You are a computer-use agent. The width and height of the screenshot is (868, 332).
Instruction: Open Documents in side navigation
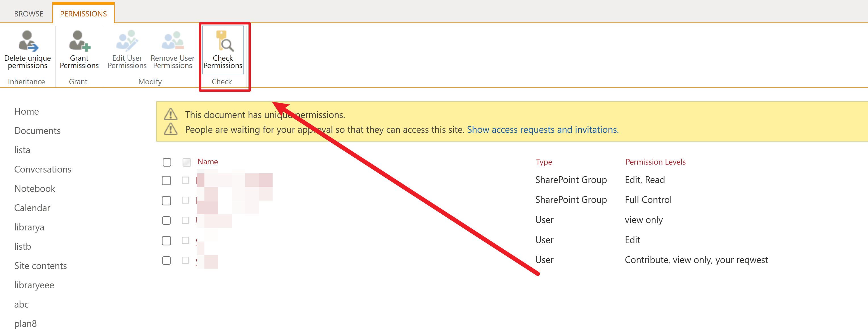[37, 131]
